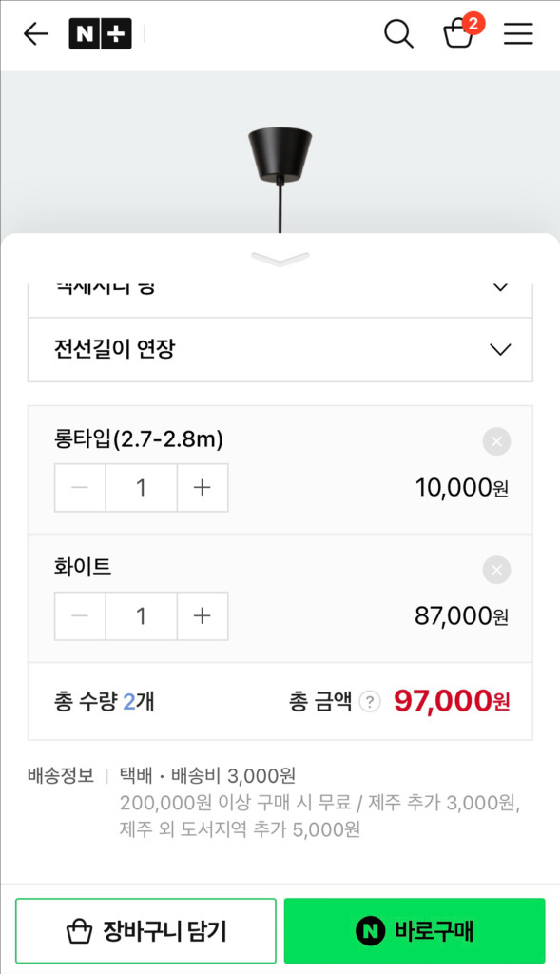The height and width of the screenshot is (974, 560).
Task: Click the N+ logo
Action: point(101,33)
